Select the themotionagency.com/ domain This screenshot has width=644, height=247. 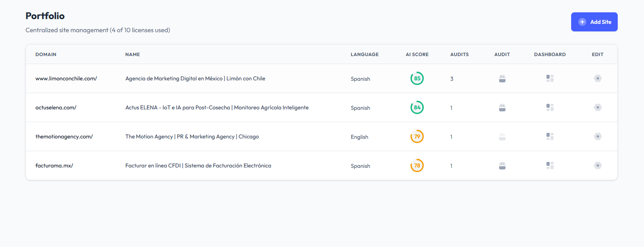[x=64, y=137]
